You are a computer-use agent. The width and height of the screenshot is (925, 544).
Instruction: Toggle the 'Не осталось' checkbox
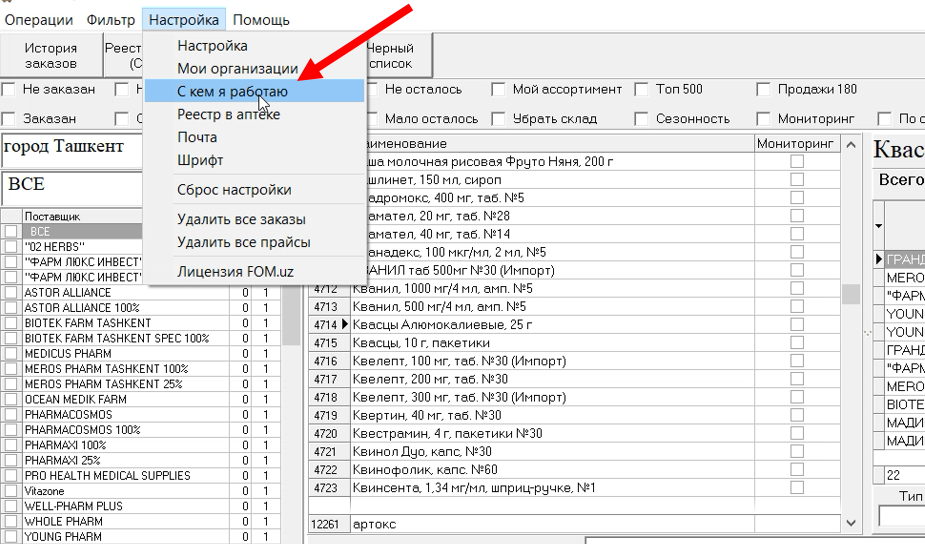(372, 90)
